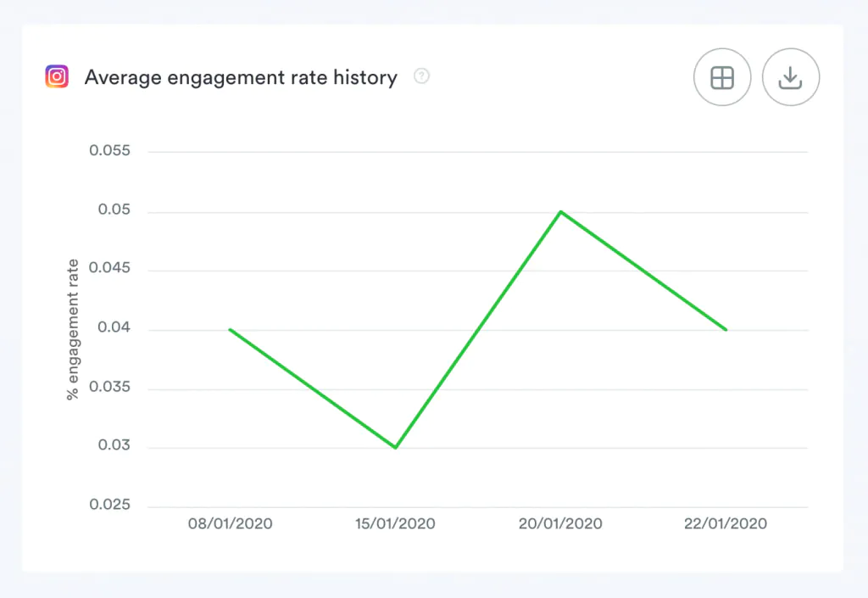This screenshot has width=868, height=598.
Task: Switch to table grid view button
Action: point(722,77)
